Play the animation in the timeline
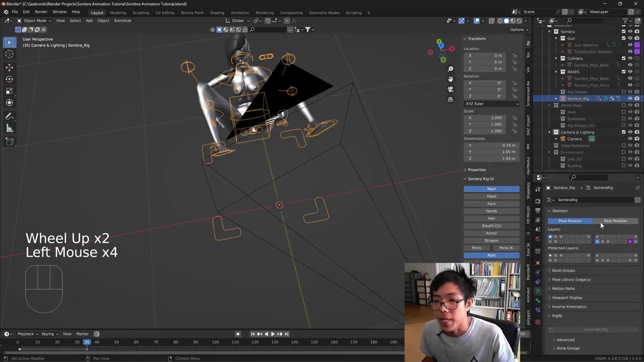The width and height of the screenshot is (644, 362). [x=273, y=334]
